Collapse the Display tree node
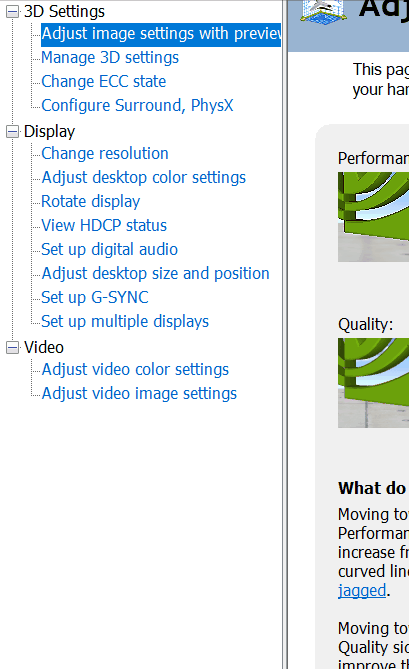 coord(12,131)
